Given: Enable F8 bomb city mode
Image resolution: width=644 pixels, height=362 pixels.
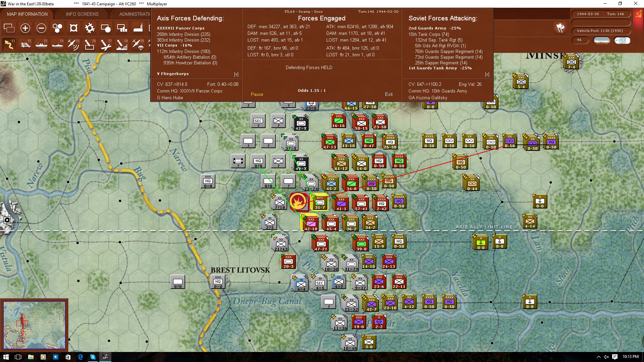Looking at the screenshot, I should pyautogui.click(x=122, y=44).
